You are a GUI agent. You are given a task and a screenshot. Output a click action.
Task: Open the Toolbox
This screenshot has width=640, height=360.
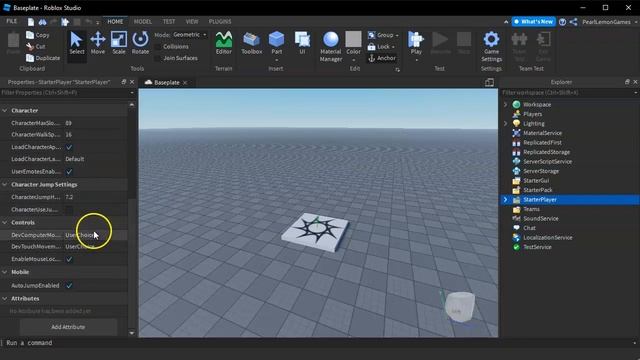251,43
